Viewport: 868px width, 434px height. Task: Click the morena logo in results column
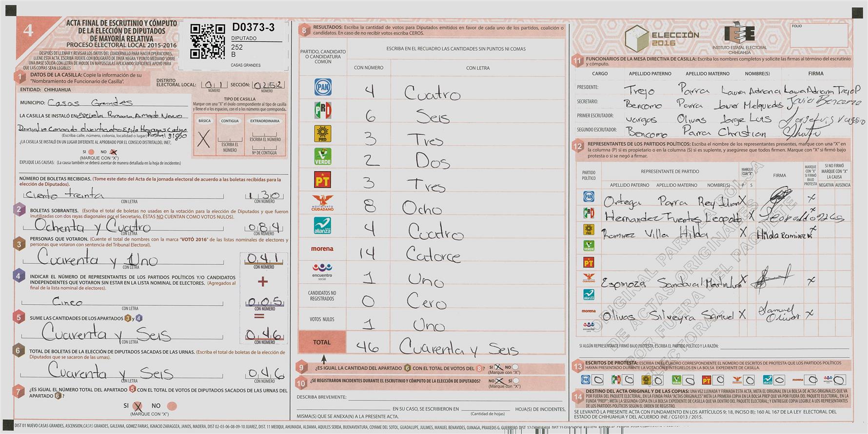click(322, 249)
